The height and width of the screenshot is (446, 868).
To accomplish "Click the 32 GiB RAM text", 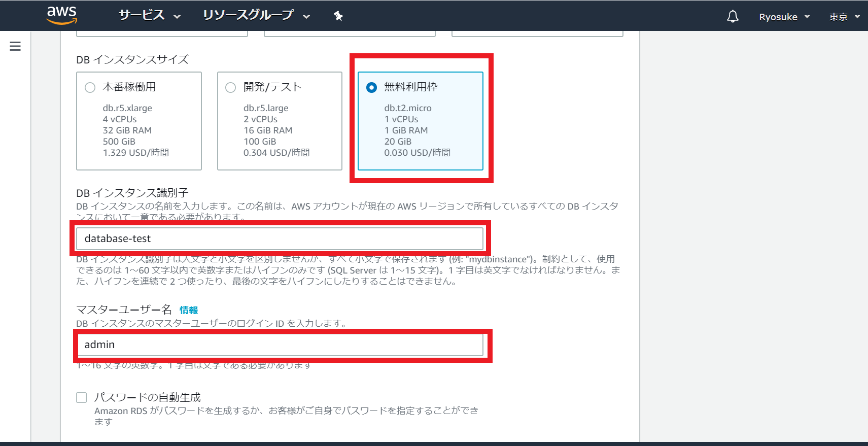I will [127, 130].
